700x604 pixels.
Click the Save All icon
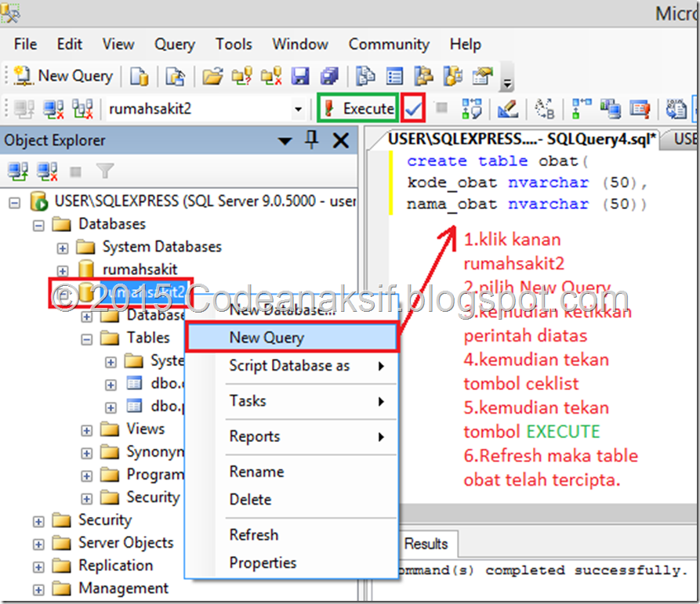coord(329,76)
